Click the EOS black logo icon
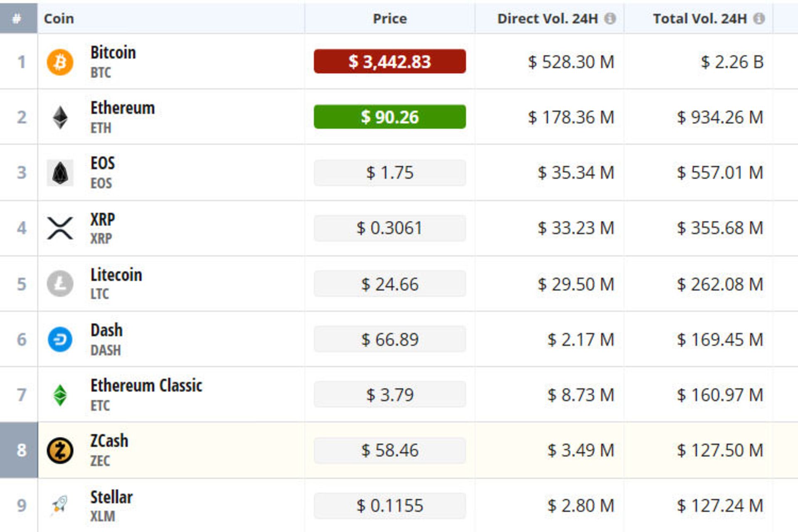The height and width of the screenshot is (532, 798). coord(60,173)
